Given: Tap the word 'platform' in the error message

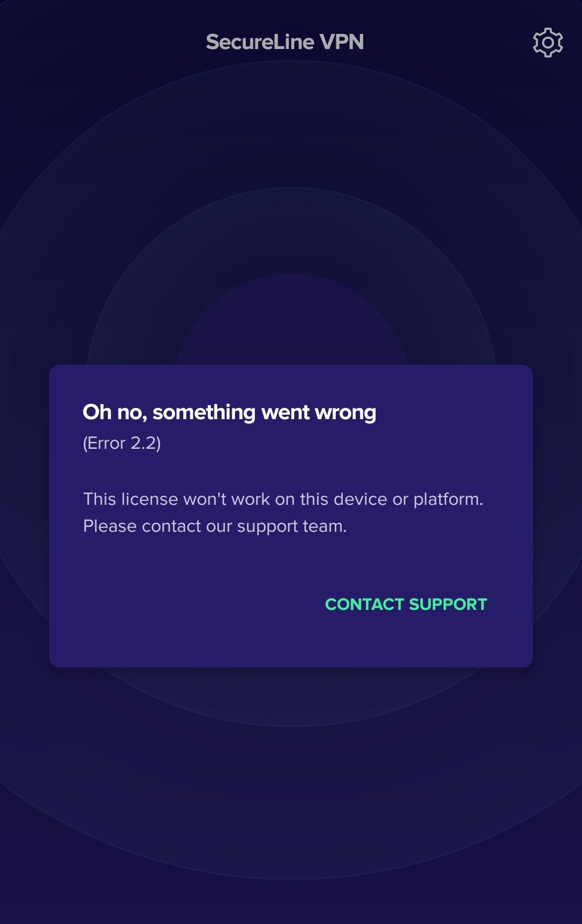Looking at the screenshot, I should point(446,499).
